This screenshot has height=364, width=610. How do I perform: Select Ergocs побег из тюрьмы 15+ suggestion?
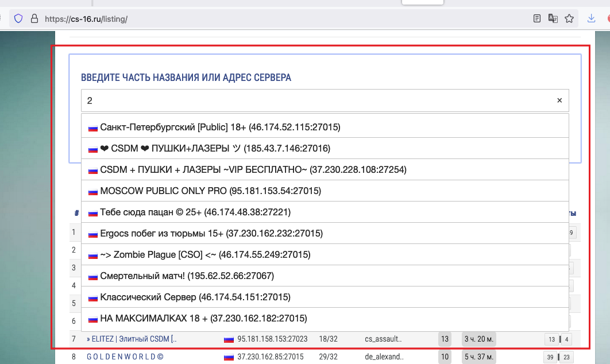click(325, 233)
